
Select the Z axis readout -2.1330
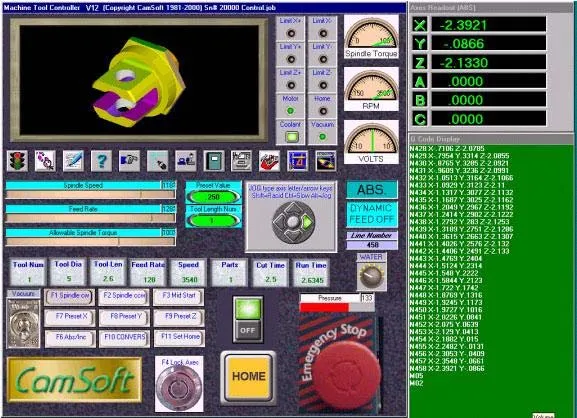pyautogui.click(x=488, y=62)
